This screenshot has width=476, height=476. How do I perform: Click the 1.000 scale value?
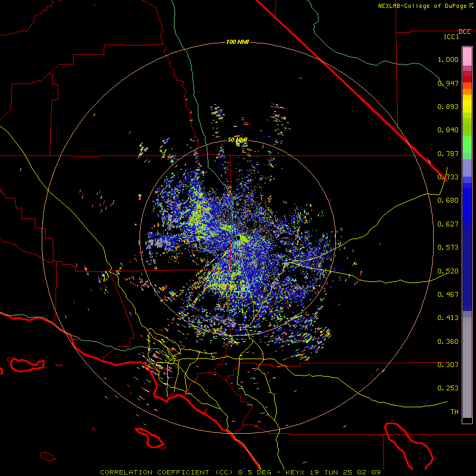448,59
